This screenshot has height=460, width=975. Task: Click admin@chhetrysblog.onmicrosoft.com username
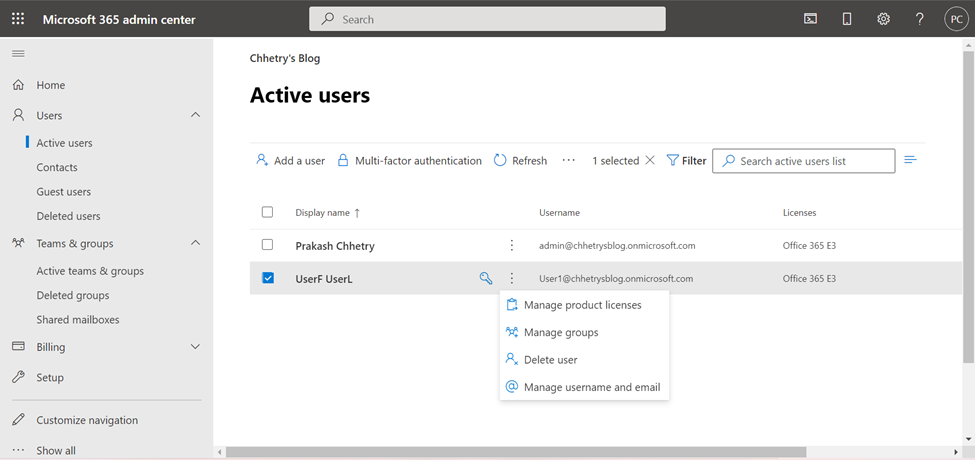(617, 246)
